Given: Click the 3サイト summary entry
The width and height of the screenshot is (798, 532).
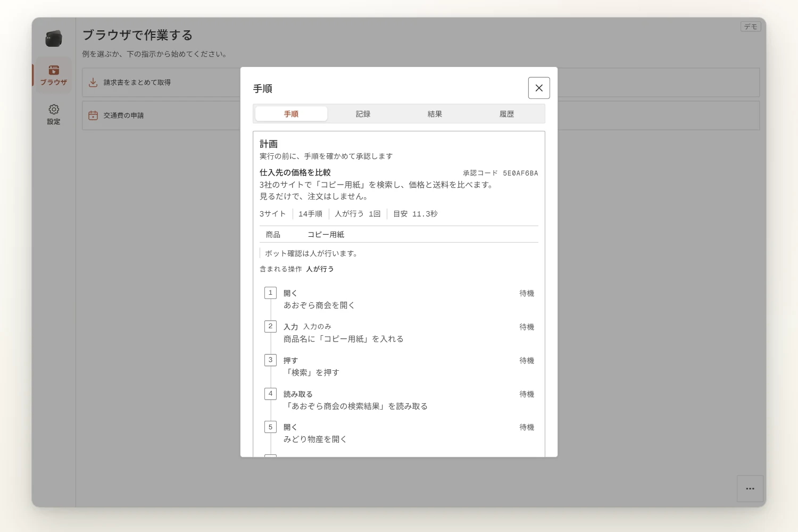Looking at the screenshot, I should [x=272, y=214].
